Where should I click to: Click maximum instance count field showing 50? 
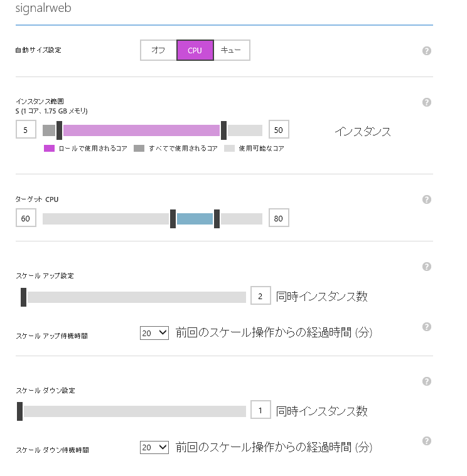click(x=279, y=130)
